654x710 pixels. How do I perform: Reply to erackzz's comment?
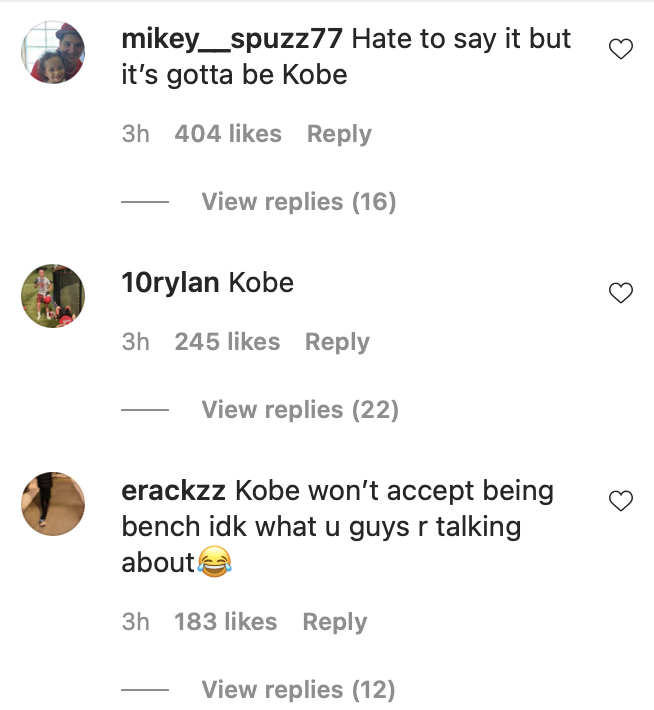click(335, 622)
